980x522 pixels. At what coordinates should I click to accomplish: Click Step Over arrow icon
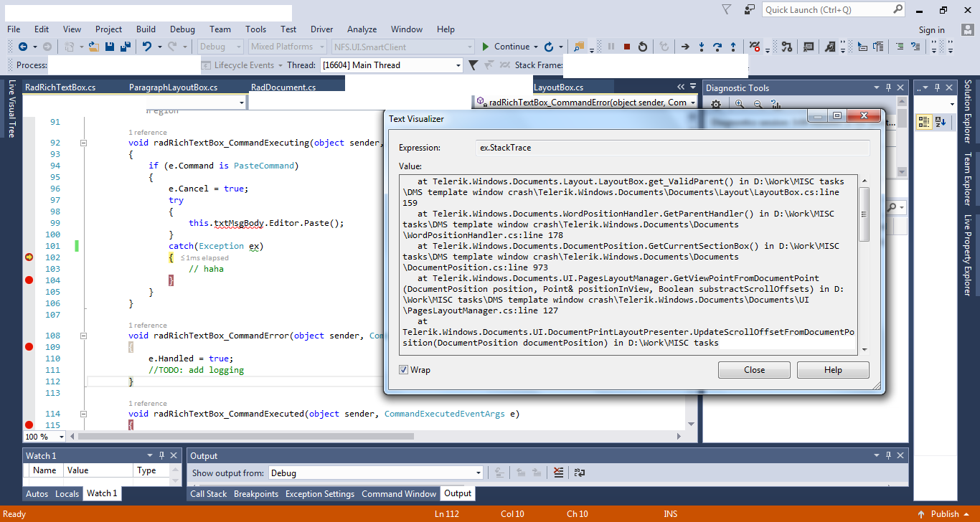(717, 47)
